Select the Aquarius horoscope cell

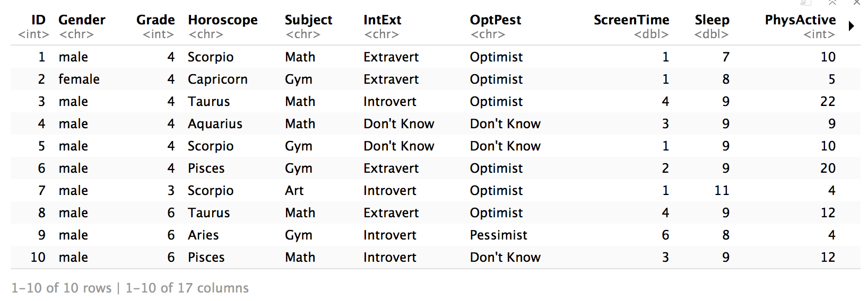pyautogui.click(x=215, y=124)
